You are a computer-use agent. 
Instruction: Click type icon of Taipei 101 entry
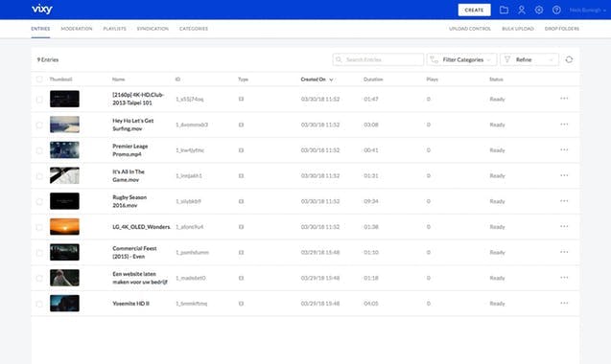[241, 99]
